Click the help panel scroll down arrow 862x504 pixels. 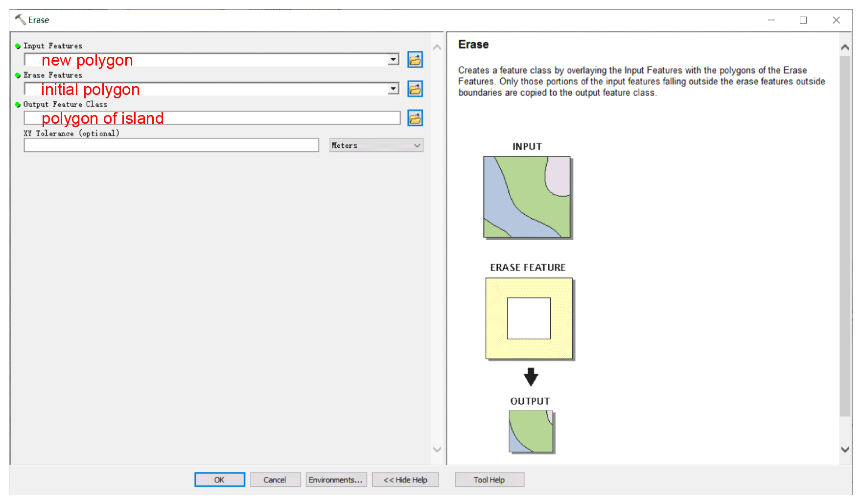(845, 449)
